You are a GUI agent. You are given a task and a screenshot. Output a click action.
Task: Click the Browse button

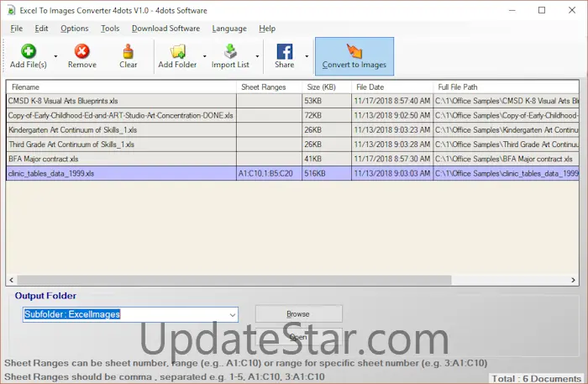tap(298, 314)
